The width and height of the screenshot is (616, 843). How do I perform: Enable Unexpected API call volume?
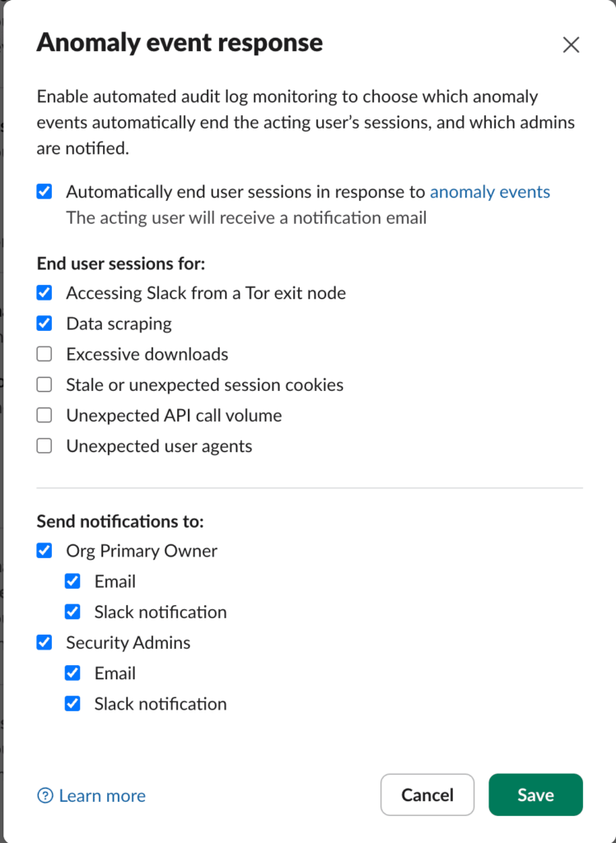(44, 414)
